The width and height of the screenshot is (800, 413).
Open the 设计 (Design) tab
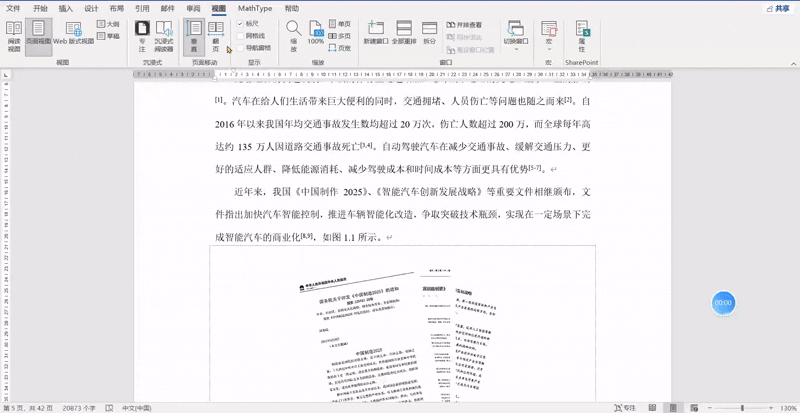tap(91, 9)
